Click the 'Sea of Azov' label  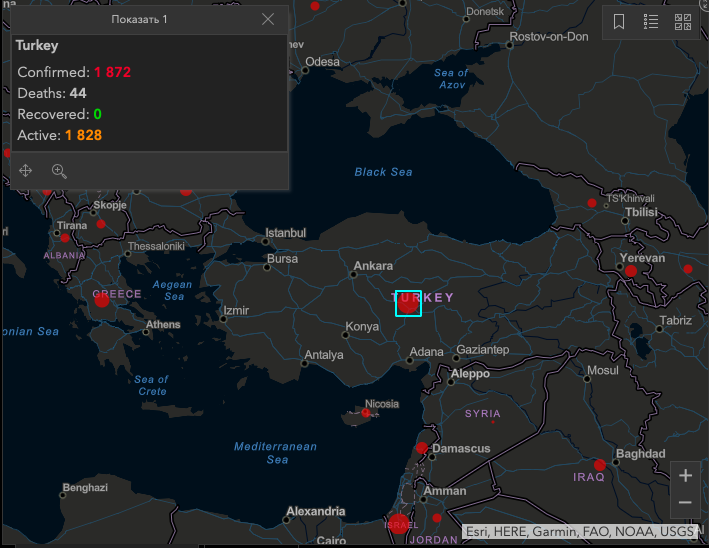[x=451, y=79]
